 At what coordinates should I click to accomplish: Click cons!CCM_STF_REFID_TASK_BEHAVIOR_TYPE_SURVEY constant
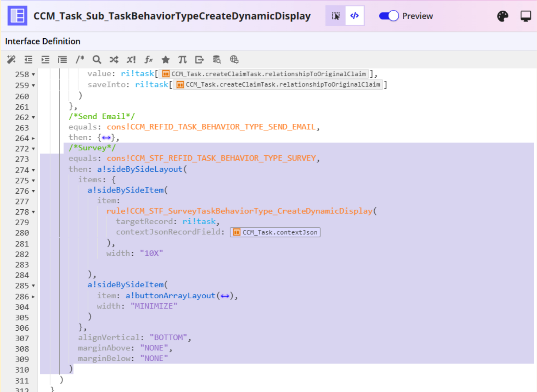(211, 158)
